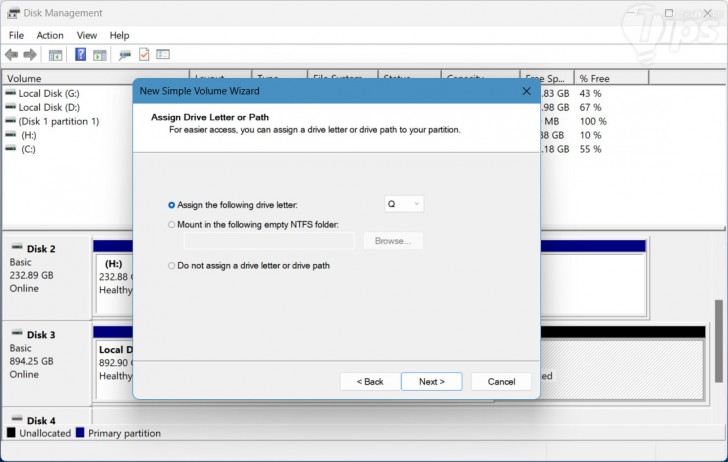Click the 43 % free value
728x462 pixels.
(x=590, y=93)
